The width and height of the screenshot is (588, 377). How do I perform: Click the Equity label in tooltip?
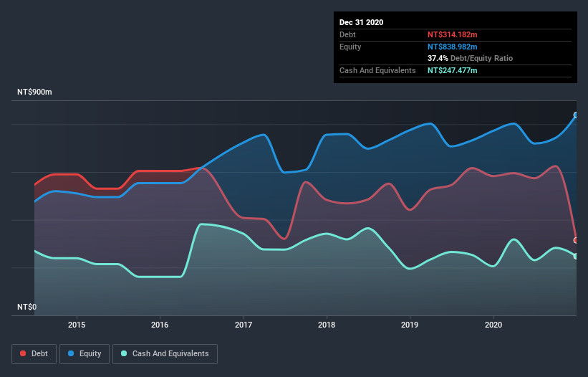coord(350,47)
